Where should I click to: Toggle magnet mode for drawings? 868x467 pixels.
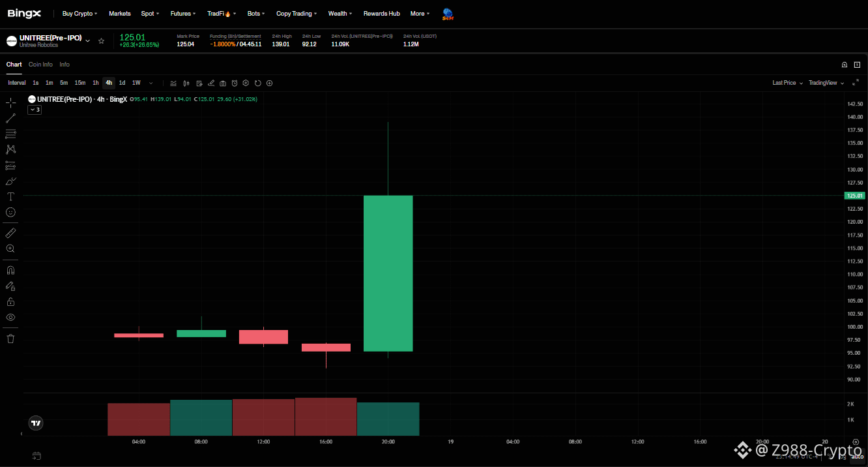10,270
